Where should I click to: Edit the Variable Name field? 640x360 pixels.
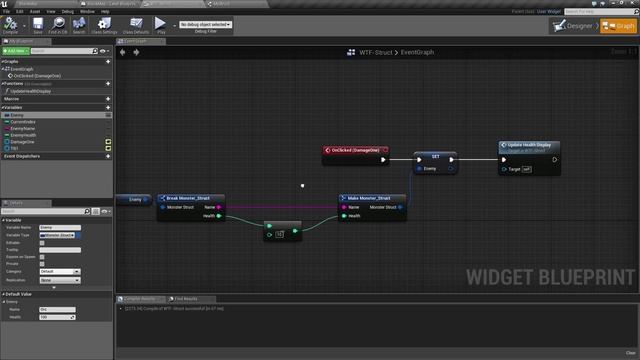[60, 227]
